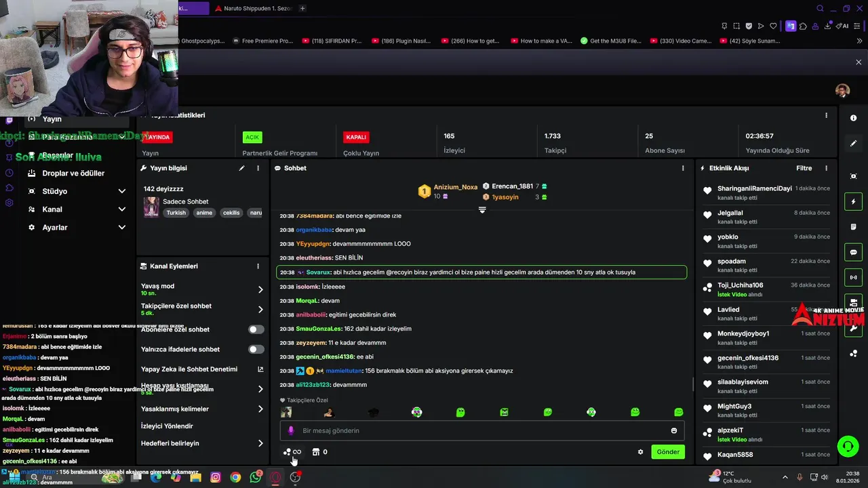Toggle Abonelere özel sohbet switch
The width and height of the screenshot is (868, 488).
(x=256, y=329)
